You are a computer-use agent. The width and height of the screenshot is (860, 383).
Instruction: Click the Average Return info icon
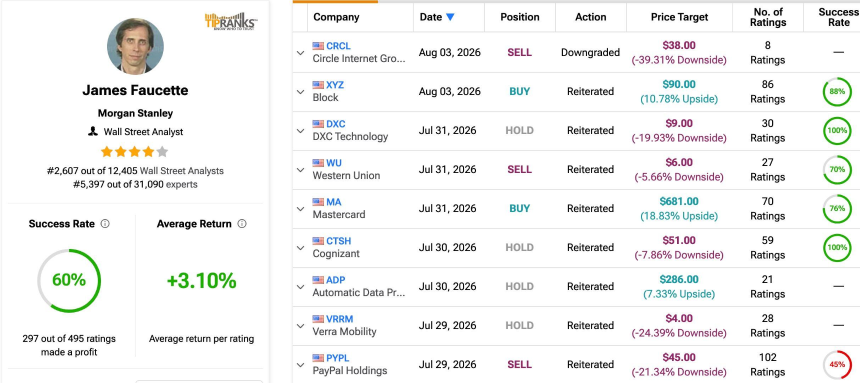click(x=242, y=224)
